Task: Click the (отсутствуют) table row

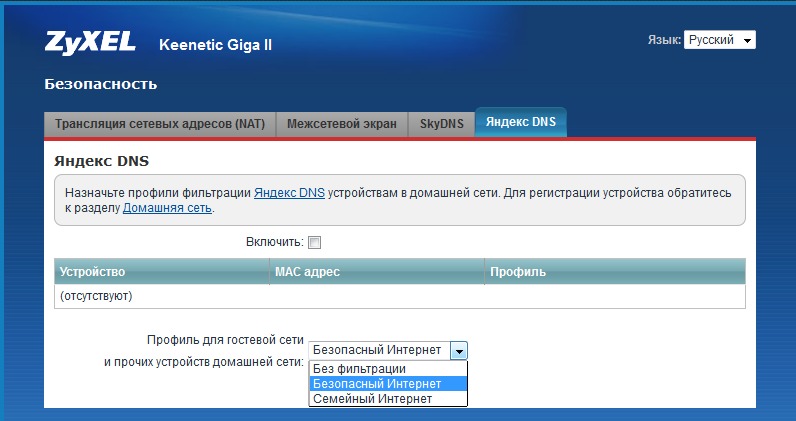Action: [x=400, y=296]
